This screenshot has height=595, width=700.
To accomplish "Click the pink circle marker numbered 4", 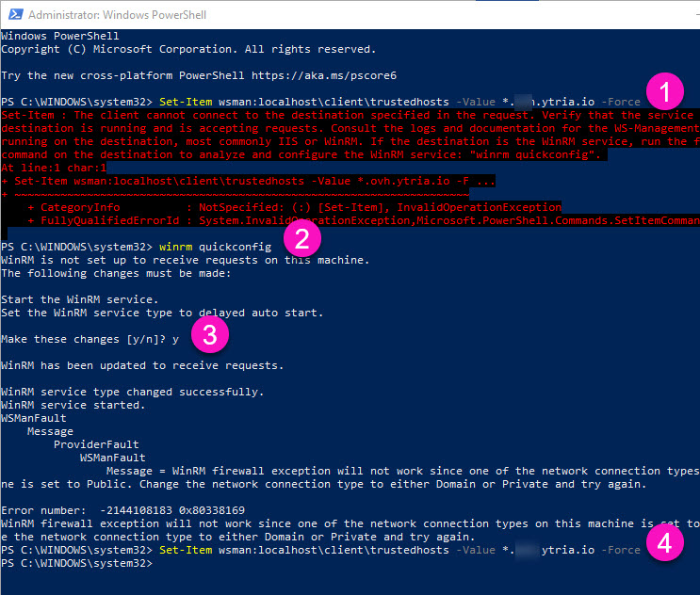I will 668,542.
